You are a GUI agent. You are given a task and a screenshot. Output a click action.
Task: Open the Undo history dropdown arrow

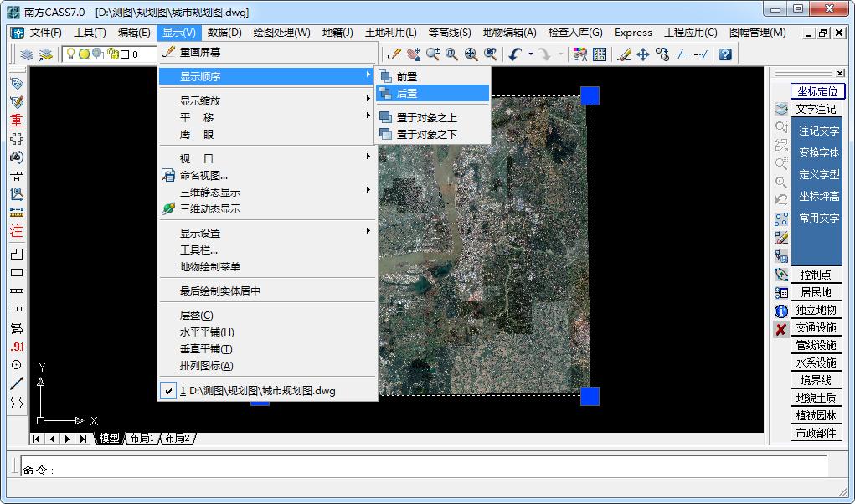pyautogui.click(x=533, y=56)
